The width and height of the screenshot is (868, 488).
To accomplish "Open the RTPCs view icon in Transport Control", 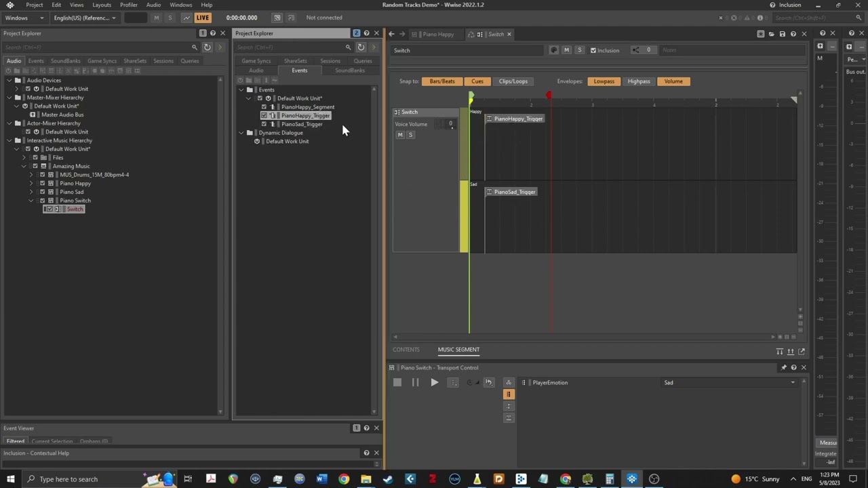I will click(x=509, y=406).
